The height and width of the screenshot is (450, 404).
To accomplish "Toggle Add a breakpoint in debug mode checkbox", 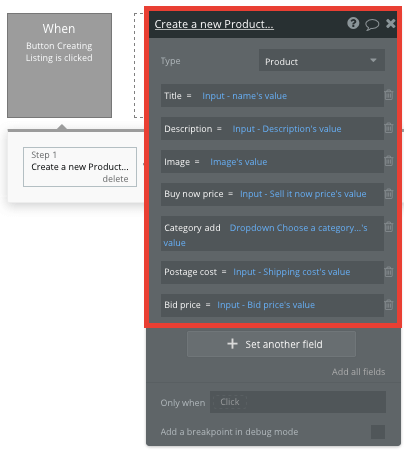I will coord(378,432).
